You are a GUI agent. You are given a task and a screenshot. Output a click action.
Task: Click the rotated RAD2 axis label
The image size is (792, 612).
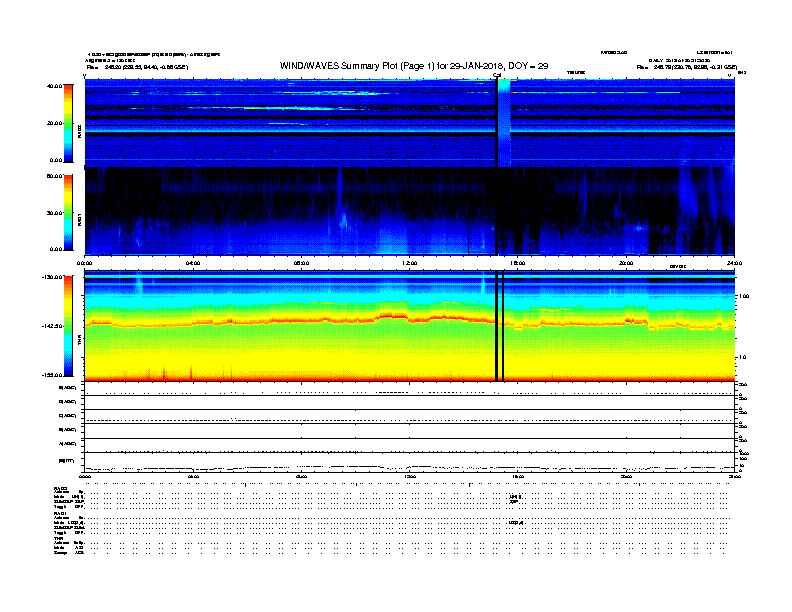[x=79, y=131]
